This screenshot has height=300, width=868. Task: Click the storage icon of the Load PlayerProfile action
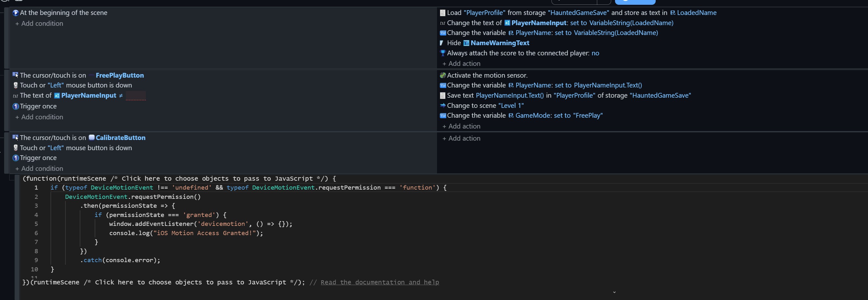click(443, 13)
